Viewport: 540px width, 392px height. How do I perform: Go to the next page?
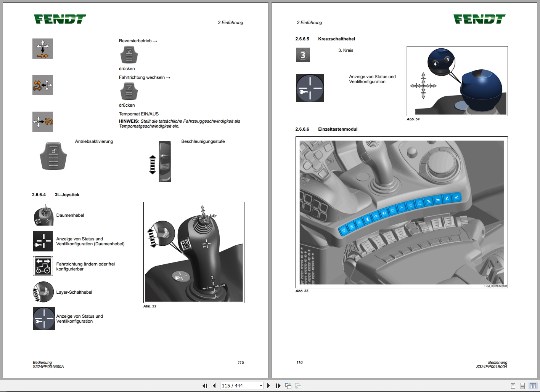(268, 386)
